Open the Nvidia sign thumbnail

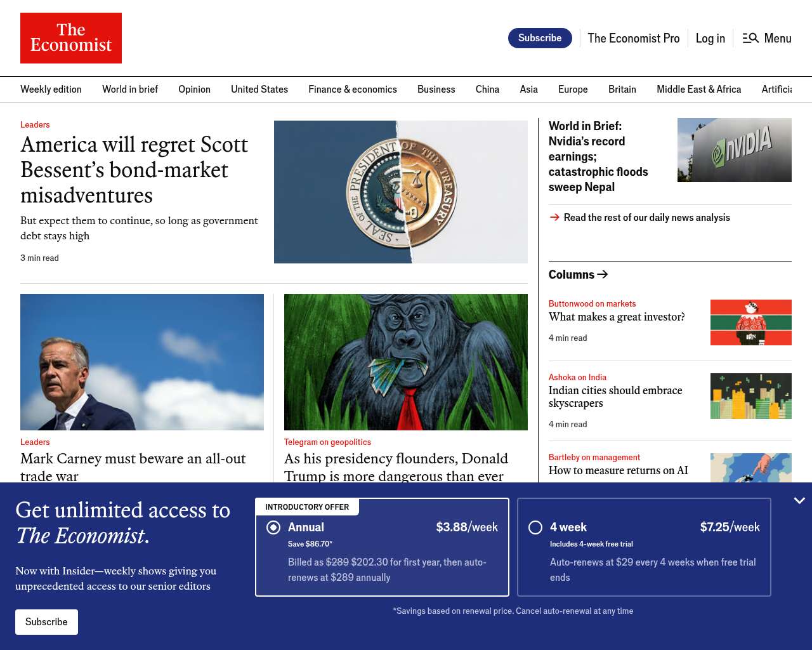[735, 150]
